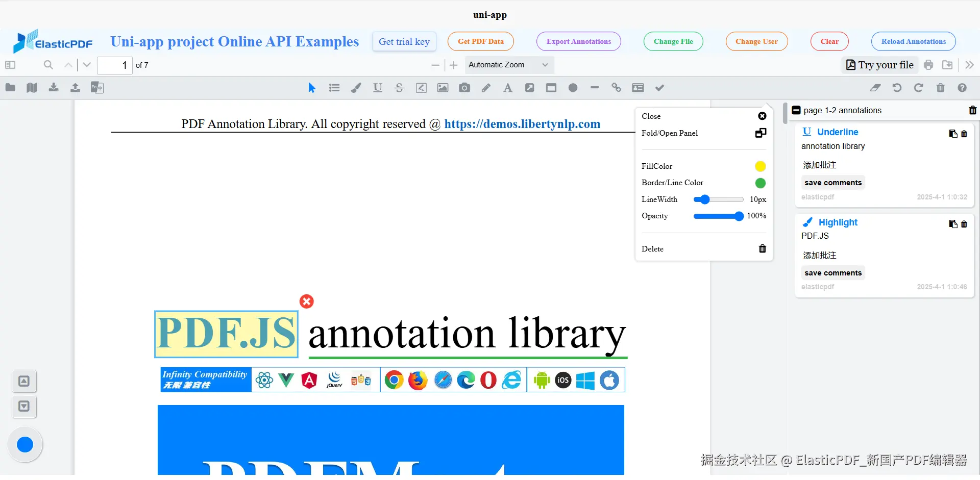Image resolution: width=980 pixels, height=480 pixels.
Task: Click the save/download file icon beside print
Action: 947,65
